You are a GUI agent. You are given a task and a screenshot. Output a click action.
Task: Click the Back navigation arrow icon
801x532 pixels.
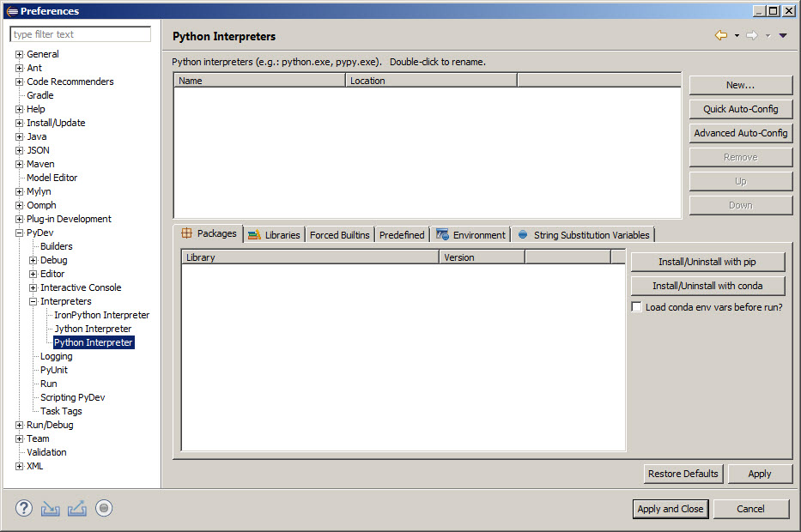pos(721,36)
